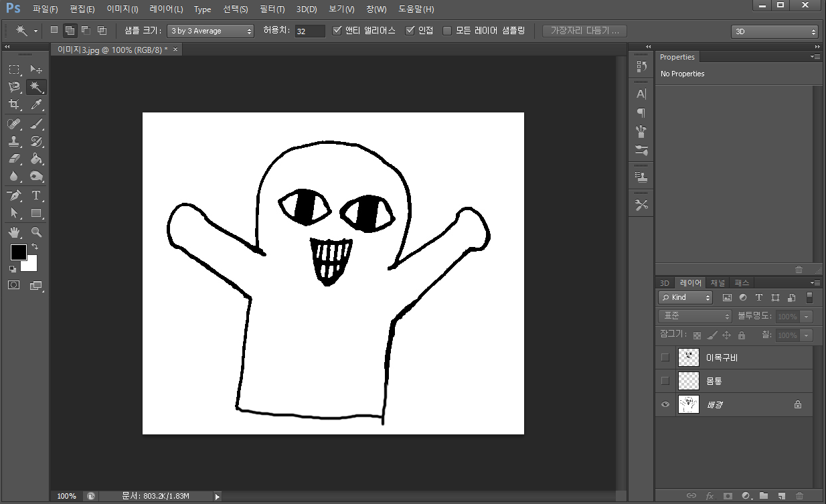Select the Sponge tool
The height and width of the screenshot is (504, 826).
(36, 176)
